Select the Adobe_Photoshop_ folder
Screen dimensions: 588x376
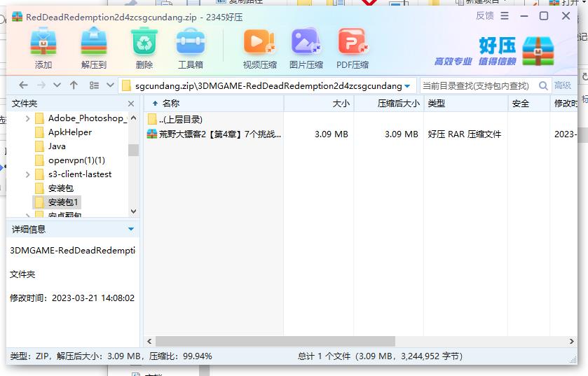[x=81, y=118]
